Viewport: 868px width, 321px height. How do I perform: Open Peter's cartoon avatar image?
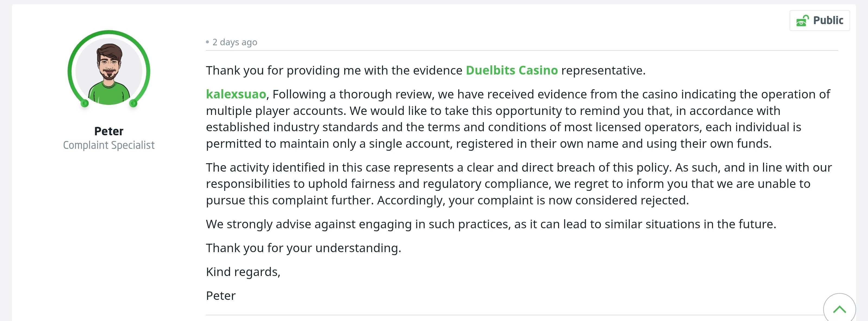(109, 71)
